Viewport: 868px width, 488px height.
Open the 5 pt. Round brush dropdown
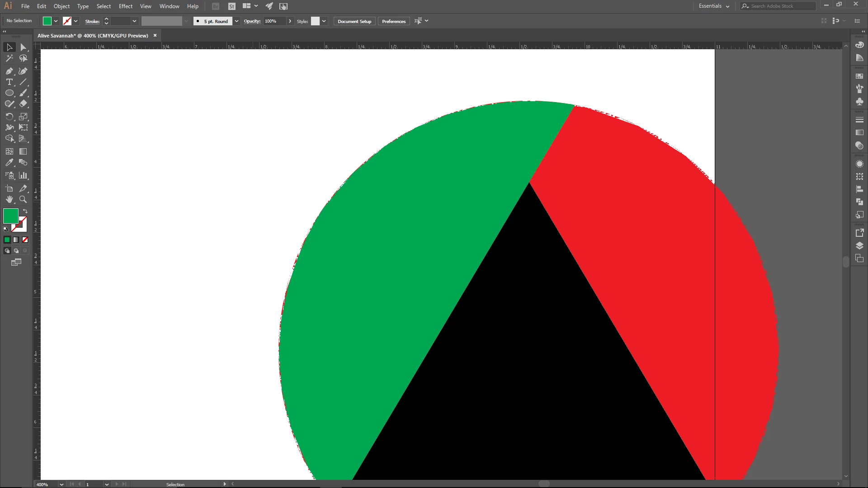tap(236, 21)
